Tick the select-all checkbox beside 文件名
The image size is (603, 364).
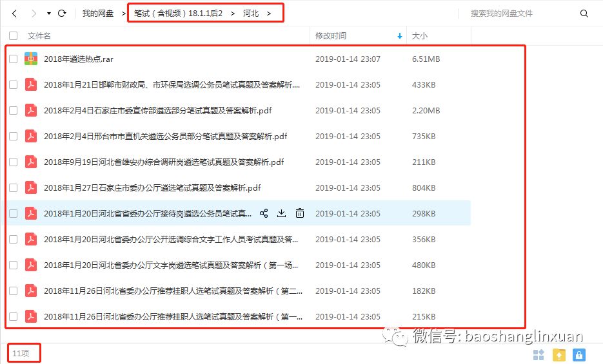pos(14,35)
